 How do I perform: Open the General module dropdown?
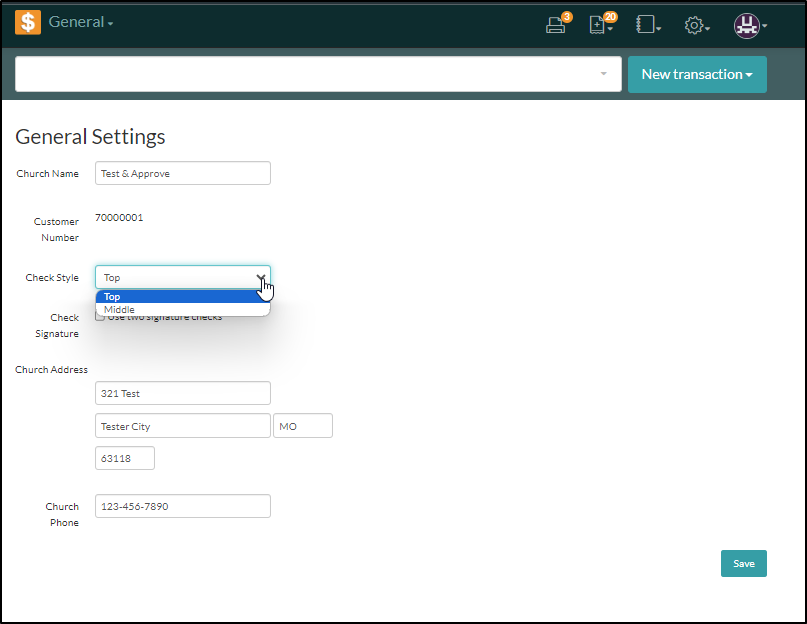coord(81,22)
